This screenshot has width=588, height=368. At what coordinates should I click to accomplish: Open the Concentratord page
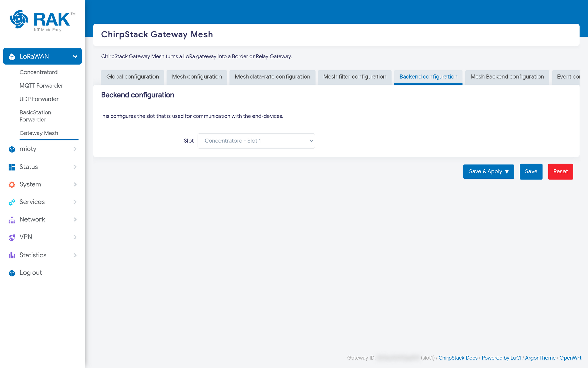[38, 72]
